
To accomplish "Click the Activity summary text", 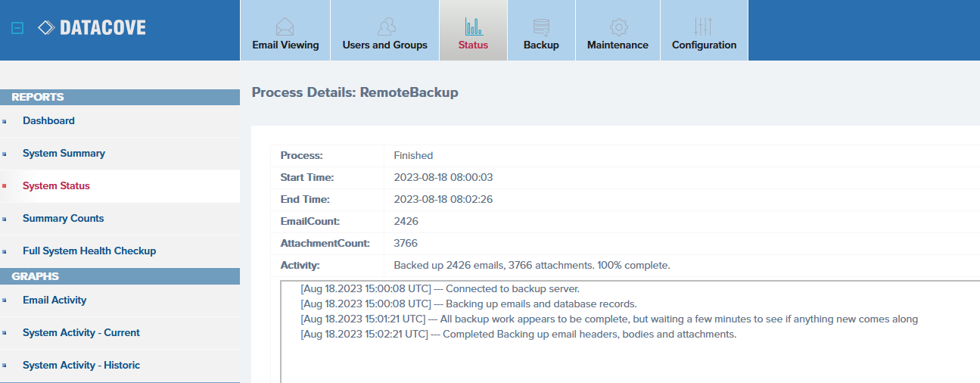I will pyautogui.click(x=532, y=265).
